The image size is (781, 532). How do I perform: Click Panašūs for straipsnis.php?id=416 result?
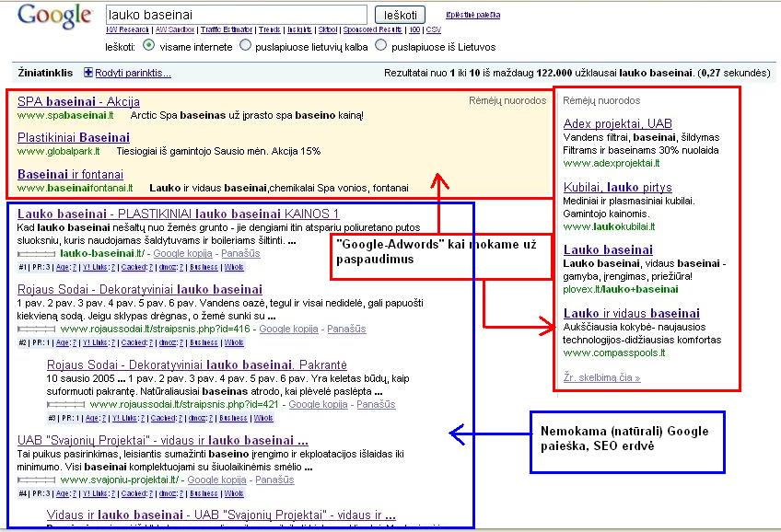click(346, 329)
